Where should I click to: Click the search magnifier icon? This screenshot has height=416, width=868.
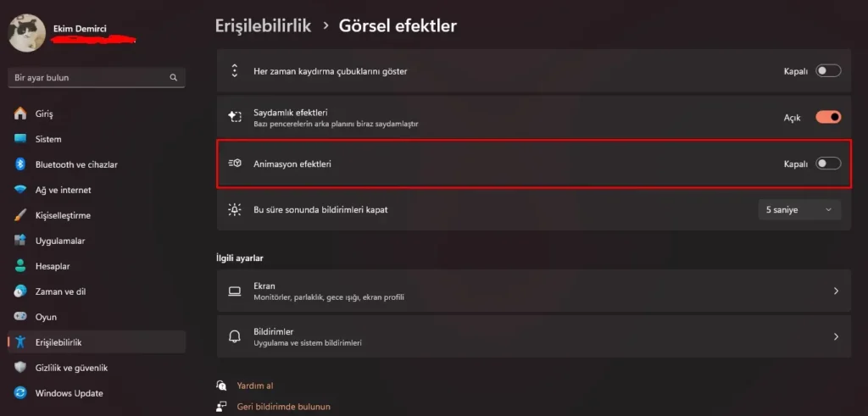[174, 78]
